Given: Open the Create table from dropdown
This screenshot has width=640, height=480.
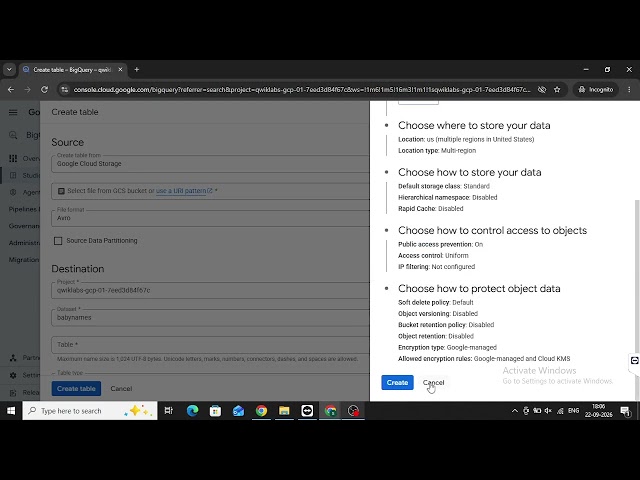Looking at the screenshot, I should point(210,164).
